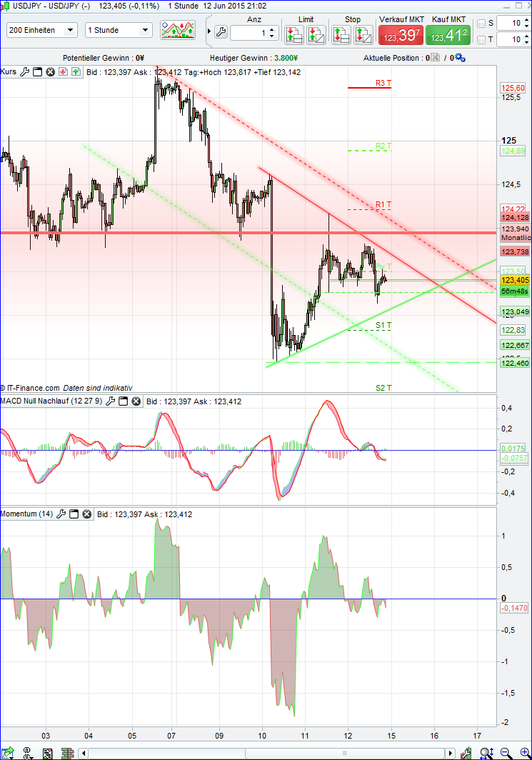Maximize the Kurs price panel
The height and width of the screenshot is (760, 532).
click(38, 71)
